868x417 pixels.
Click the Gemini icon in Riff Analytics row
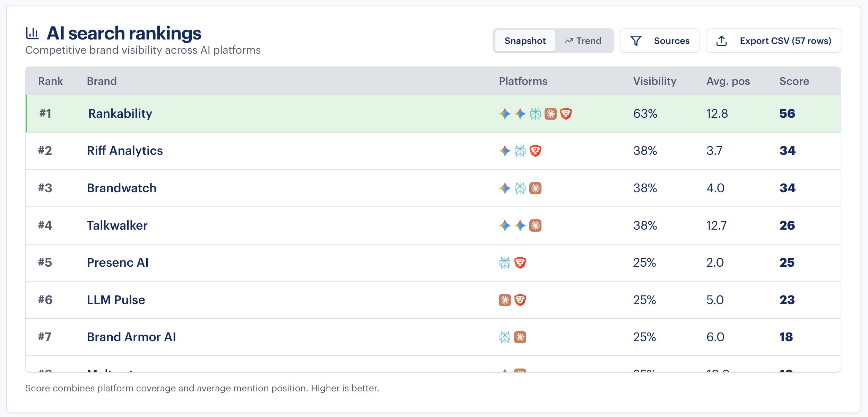click(x=505, y=151)
